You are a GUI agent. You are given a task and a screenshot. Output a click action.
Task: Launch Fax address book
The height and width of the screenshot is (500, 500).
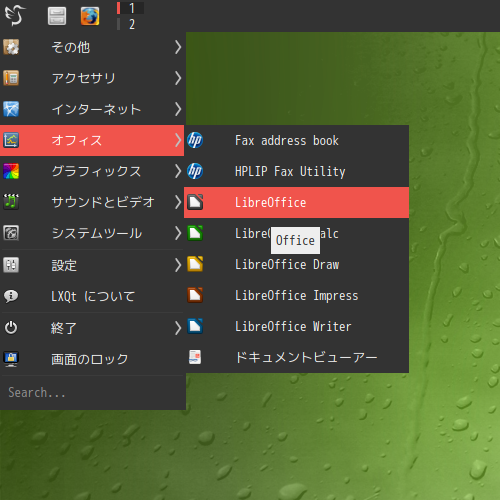point(296,140)
